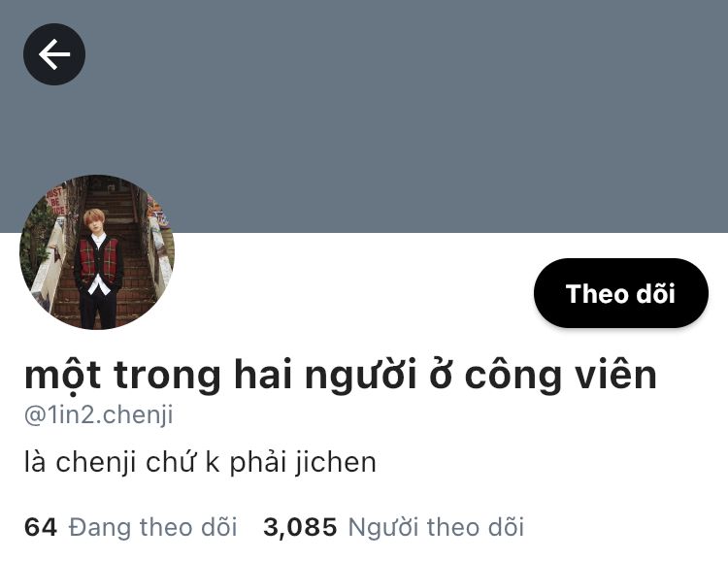Viewport: 728px width, 561px height.
Task: Click the @1in2.chenji handle
Action: tap(98, 414)
